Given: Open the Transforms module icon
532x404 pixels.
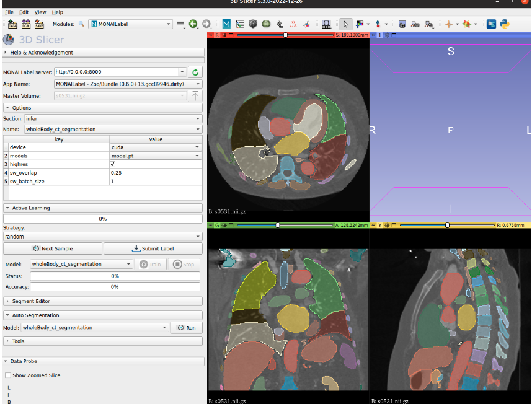Looking at the screenshot, I should 280,24.
